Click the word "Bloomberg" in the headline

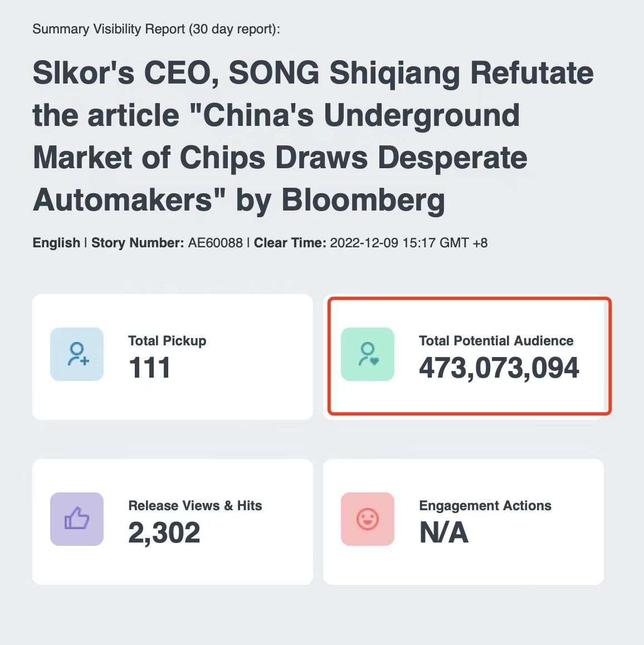363,200
